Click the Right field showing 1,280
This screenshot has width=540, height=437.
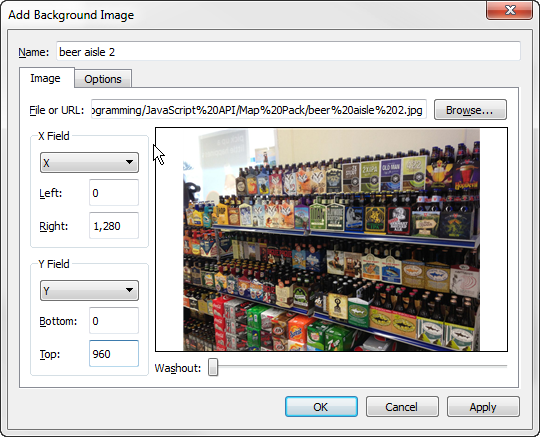point(114,226)
